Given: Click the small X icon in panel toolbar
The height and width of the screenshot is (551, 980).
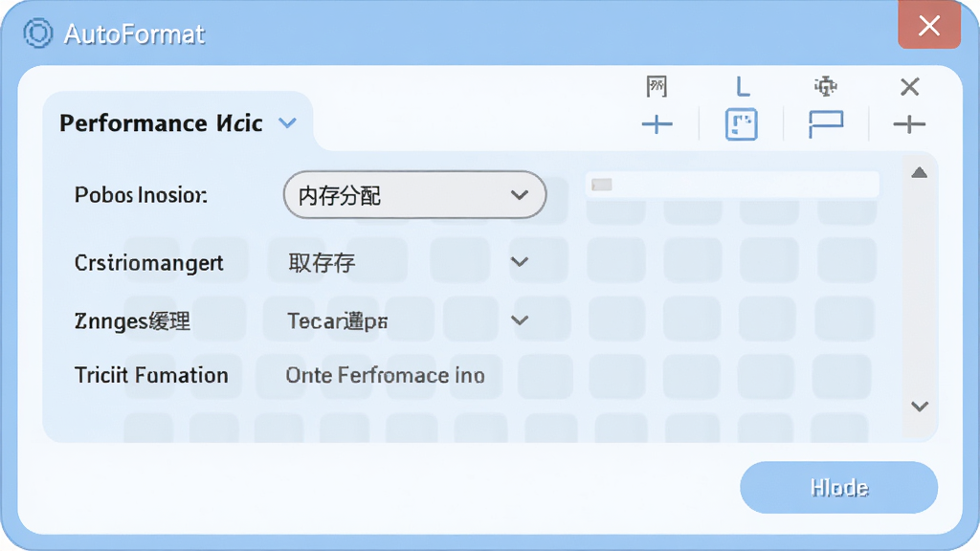Looking at the screenshot, I should [909, 86].
